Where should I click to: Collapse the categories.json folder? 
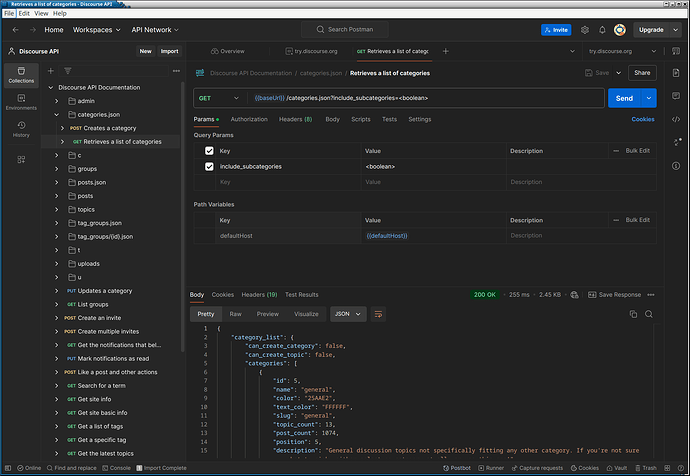(x=56, y=115)
